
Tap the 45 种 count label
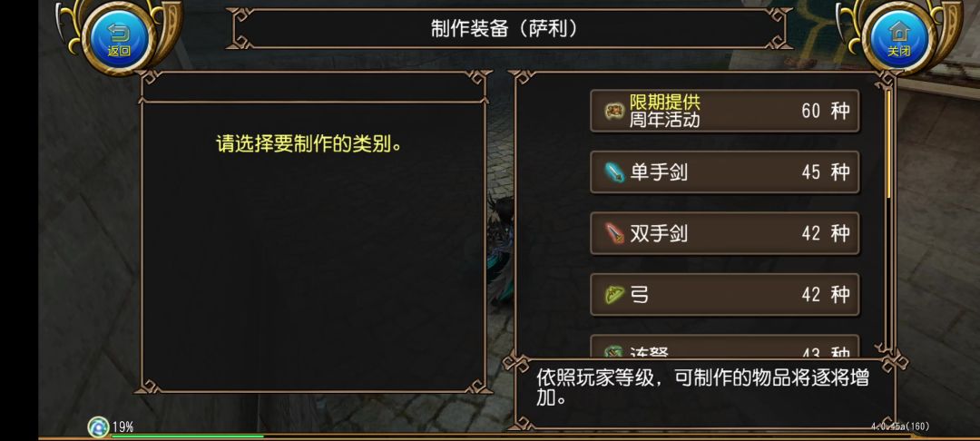tap(825, 172)
